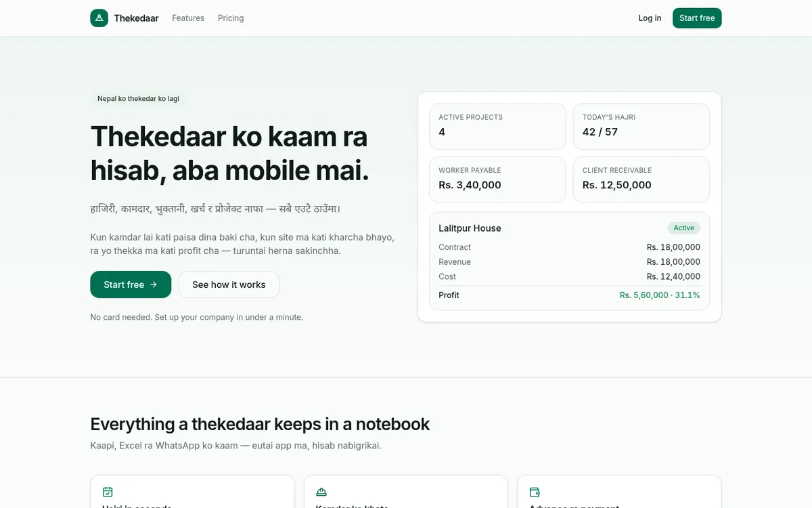Click the Contract row amount

[673, 247]
